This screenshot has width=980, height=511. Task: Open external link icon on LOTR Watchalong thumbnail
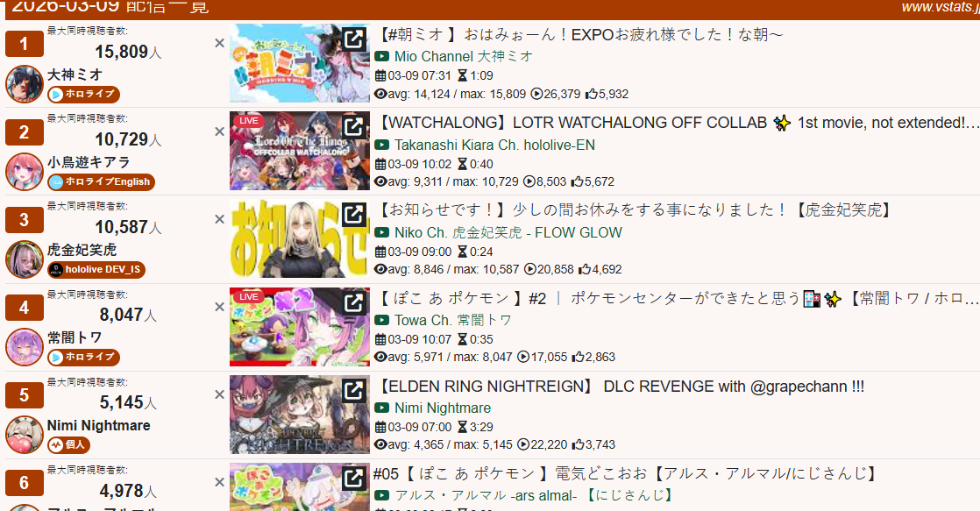pos(354,127)
